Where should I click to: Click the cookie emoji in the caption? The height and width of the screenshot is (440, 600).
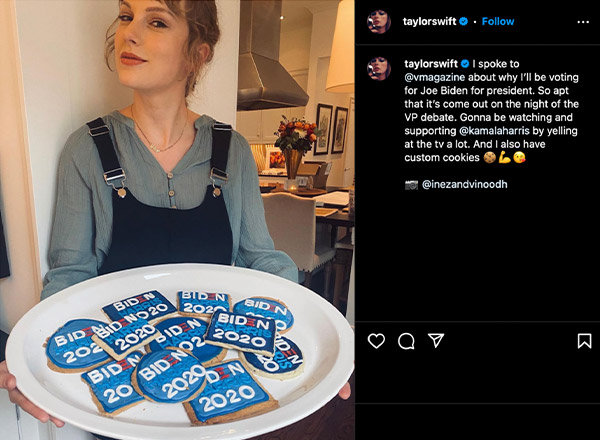(x=490, y=157)
